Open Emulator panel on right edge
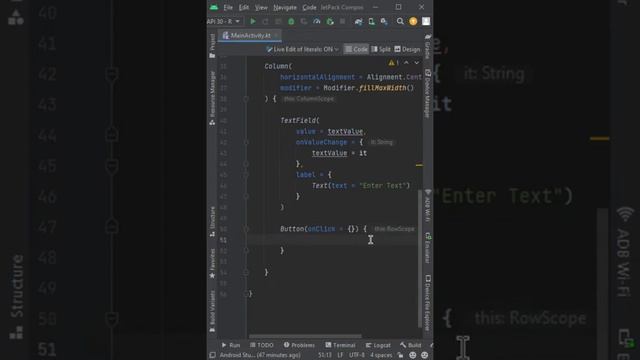 coord(427,248)
